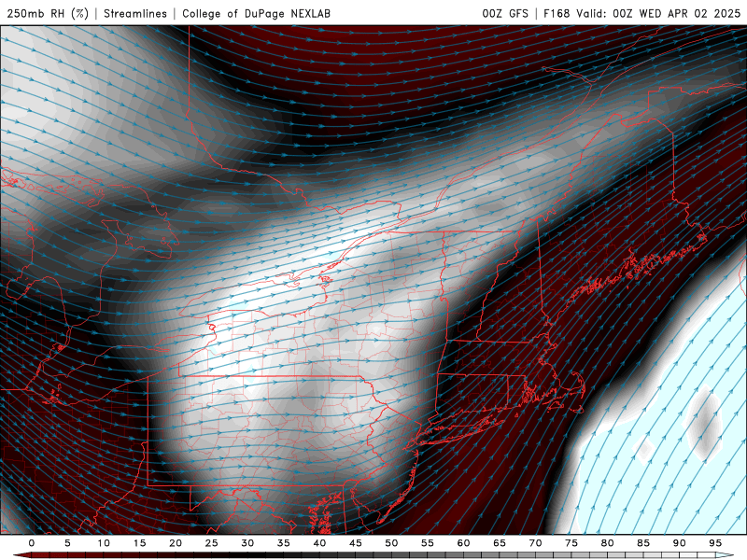Click the colorbar label "0"

click(x=32, y=543)
